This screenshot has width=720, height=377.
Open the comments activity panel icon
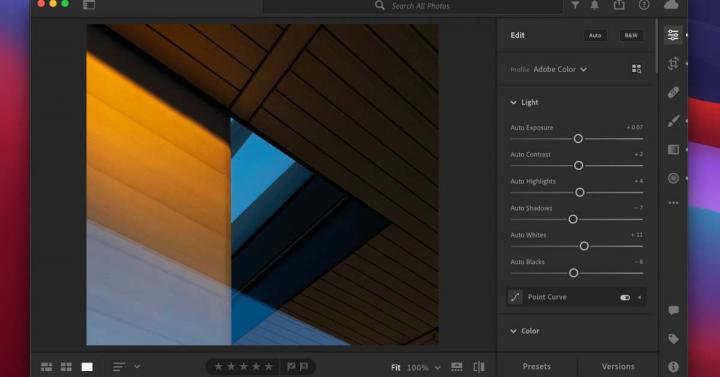(x=673, y=310)
